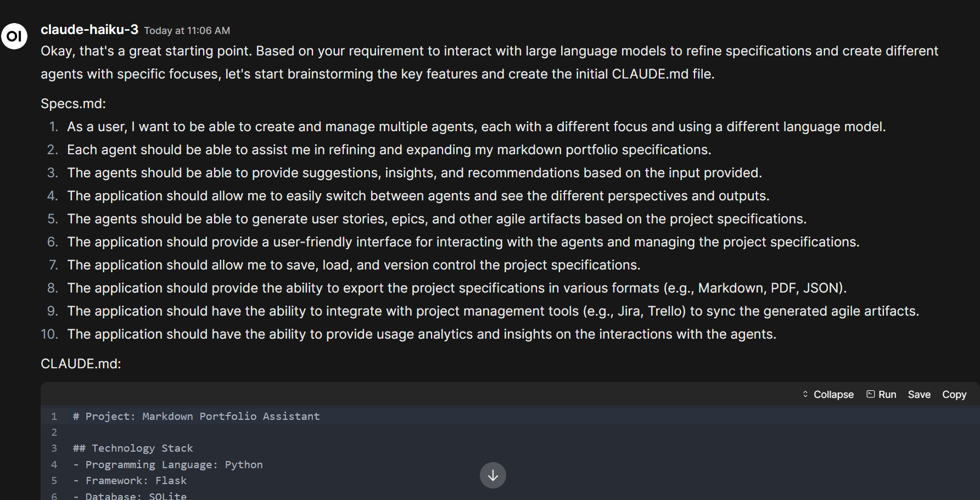This screenshot has height=500, width=980.
Task: Click spec item 7 about version control
Action: coord(354,265)
